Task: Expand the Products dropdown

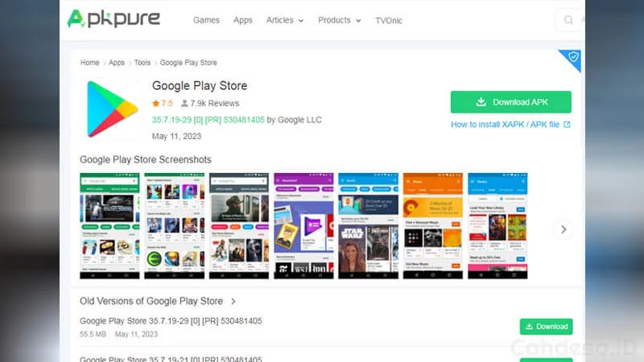Action: [x=339, y=20]
